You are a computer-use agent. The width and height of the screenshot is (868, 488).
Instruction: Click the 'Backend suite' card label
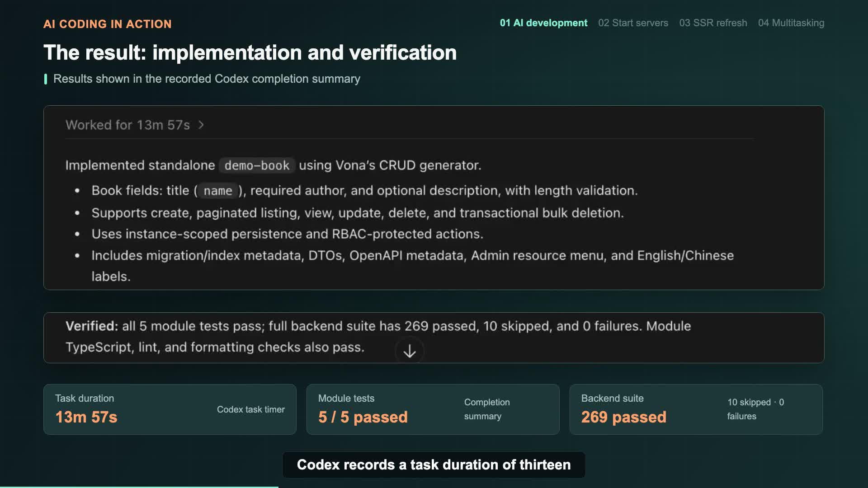click(612, 398)
